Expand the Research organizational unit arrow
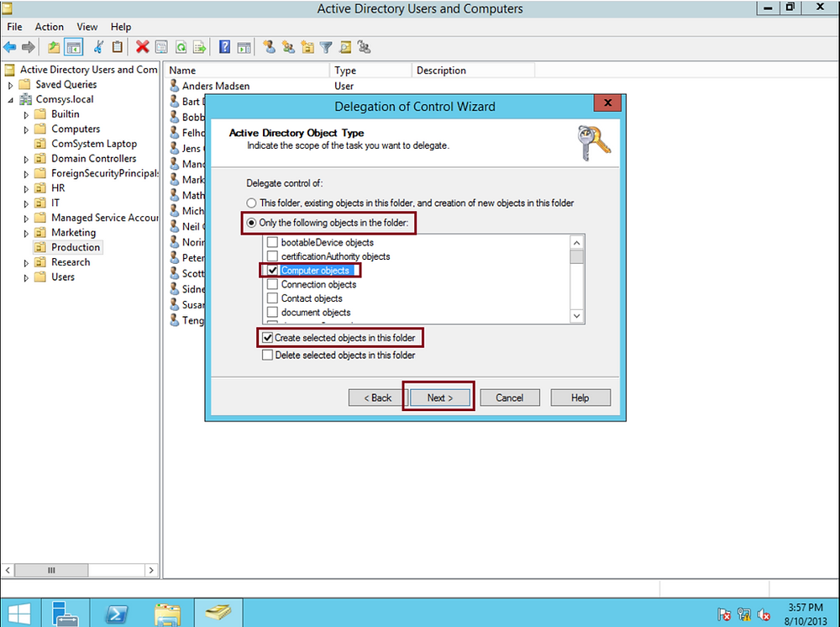The height and width of the screenshot is (627, 840). pos(26,262)
